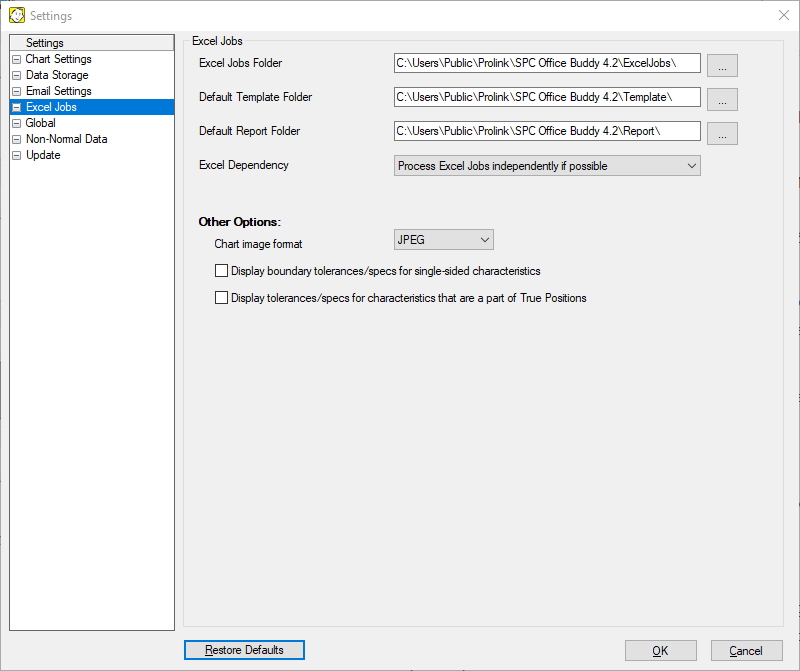The width and height of the screenshot is (800, 671).
Task: Select Global in the settings tree
Action: tap(41, 124)
